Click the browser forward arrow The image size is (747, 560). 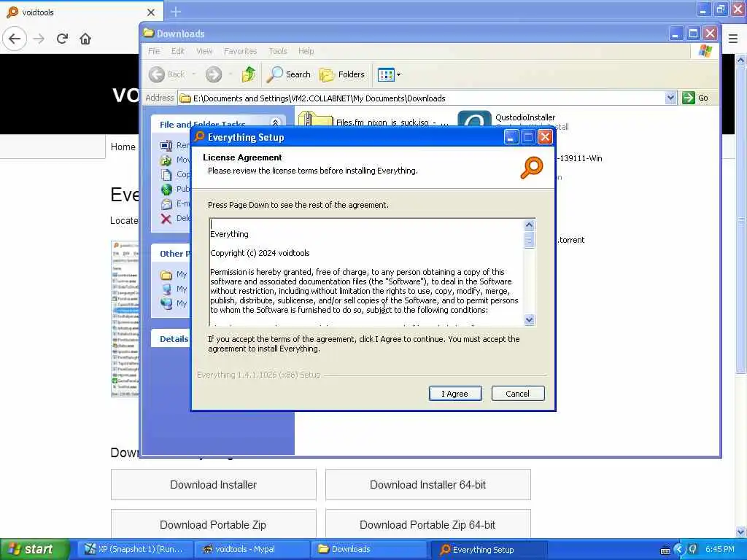coord(39,39)
